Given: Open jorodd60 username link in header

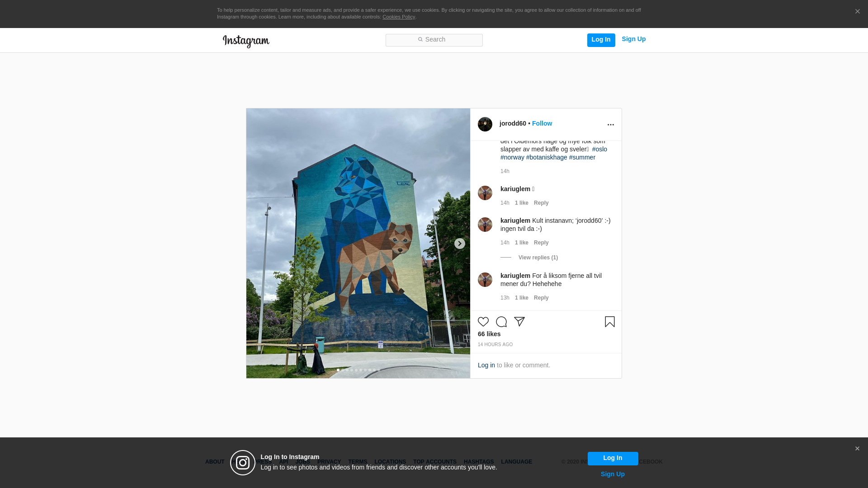Looking at the screenshot, I should pyautogui.click(x=513, y=123).
